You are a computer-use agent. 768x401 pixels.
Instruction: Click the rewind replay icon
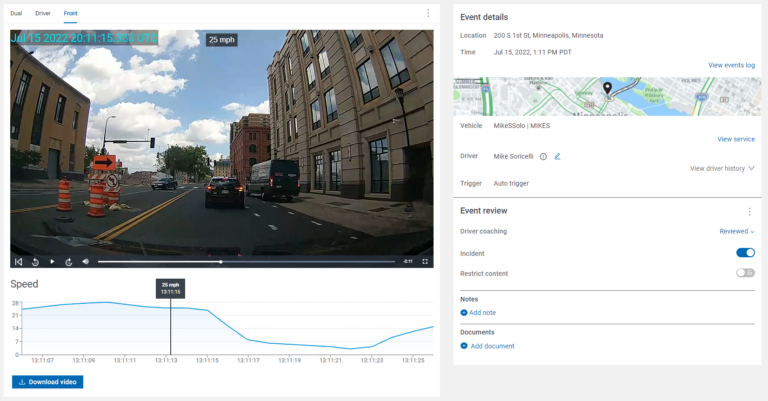35,262
